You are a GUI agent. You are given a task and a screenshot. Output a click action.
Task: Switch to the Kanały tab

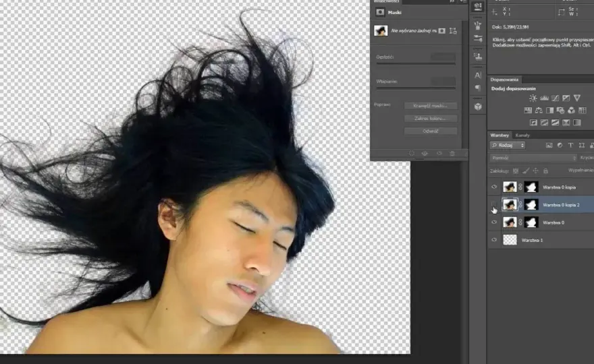pos(522,135)
